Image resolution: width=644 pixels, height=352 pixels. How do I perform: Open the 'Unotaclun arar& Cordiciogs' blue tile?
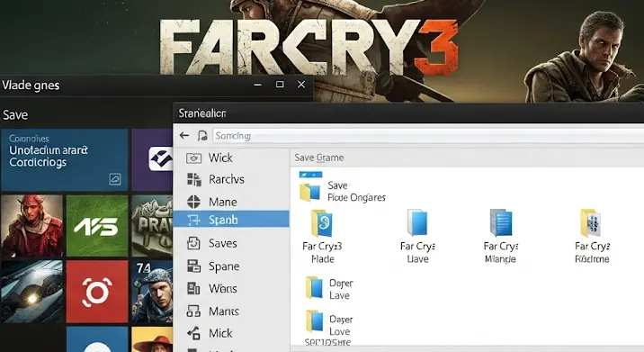click(x=65, y=160)
